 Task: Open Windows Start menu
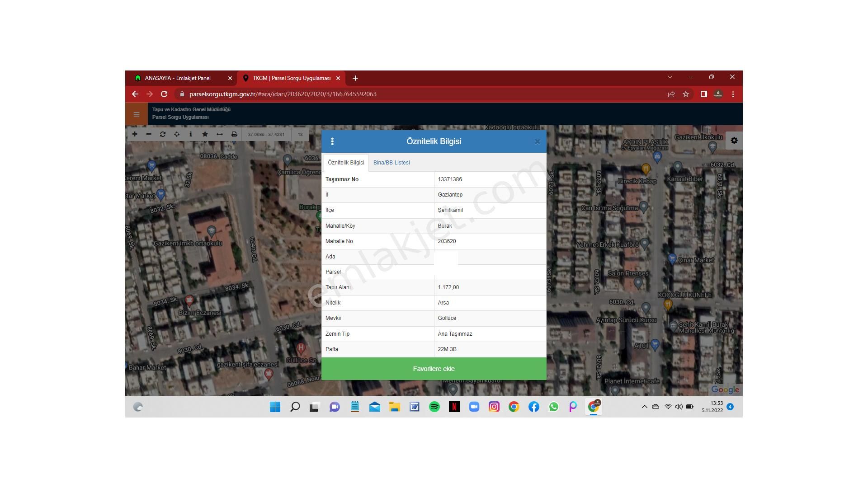coord(275,407)
